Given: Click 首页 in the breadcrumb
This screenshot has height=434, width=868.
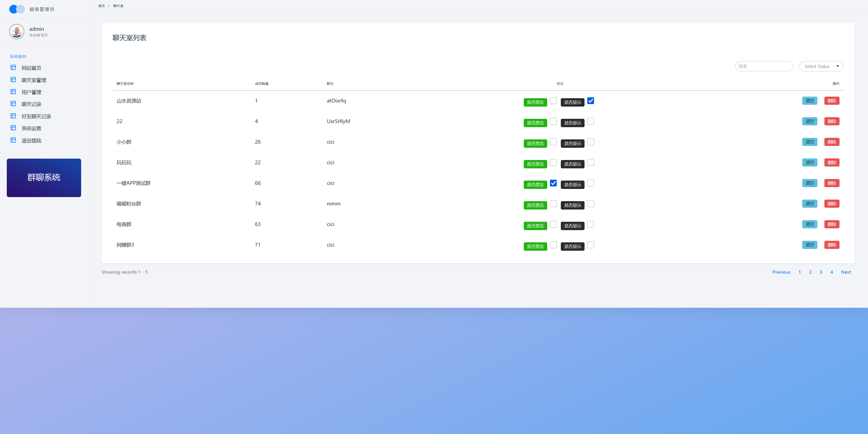Looking at the screenshot, I should coord(101,6).
